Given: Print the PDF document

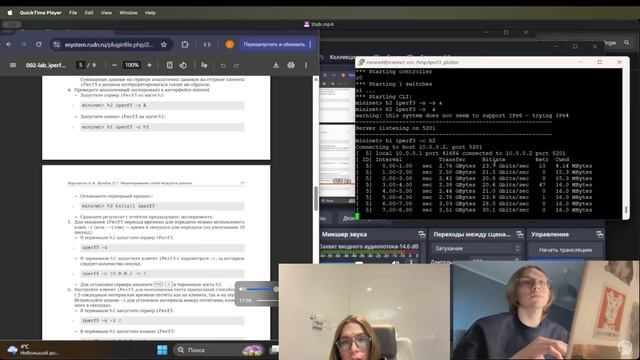Looking at the screenshot, I should tap(291, 65).
